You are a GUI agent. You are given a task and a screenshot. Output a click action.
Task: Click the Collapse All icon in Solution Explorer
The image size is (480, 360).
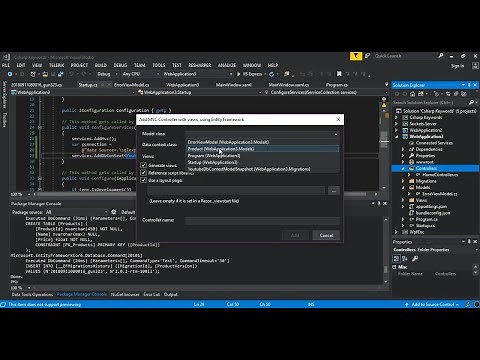pyautogui.click(x=456, y=94)
